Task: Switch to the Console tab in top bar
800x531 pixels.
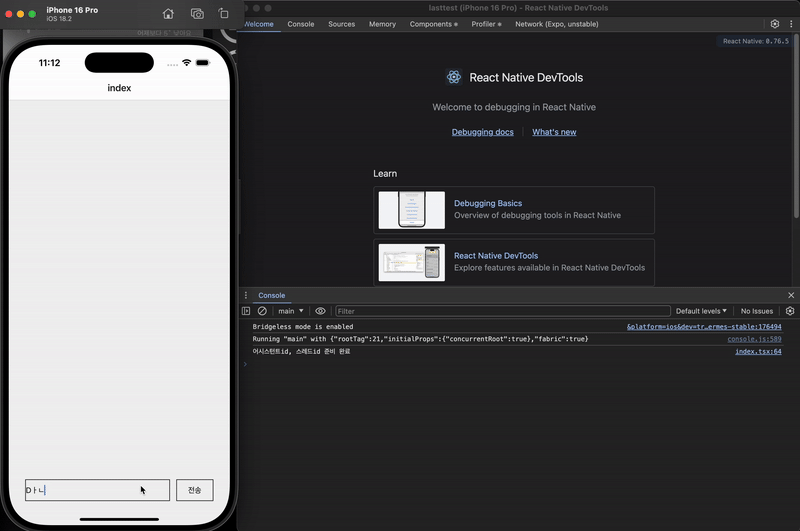Action: point(301,24)
